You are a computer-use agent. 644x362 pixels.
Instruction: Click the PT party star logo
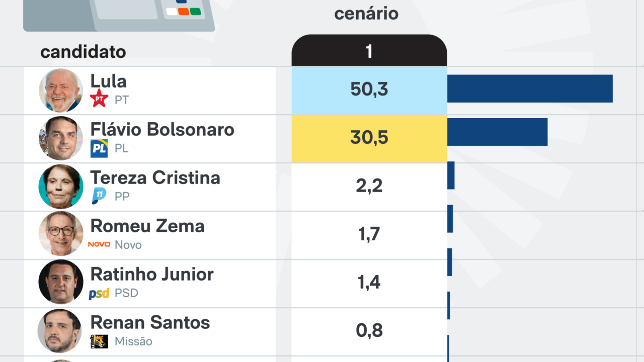(x=99, y=99)
